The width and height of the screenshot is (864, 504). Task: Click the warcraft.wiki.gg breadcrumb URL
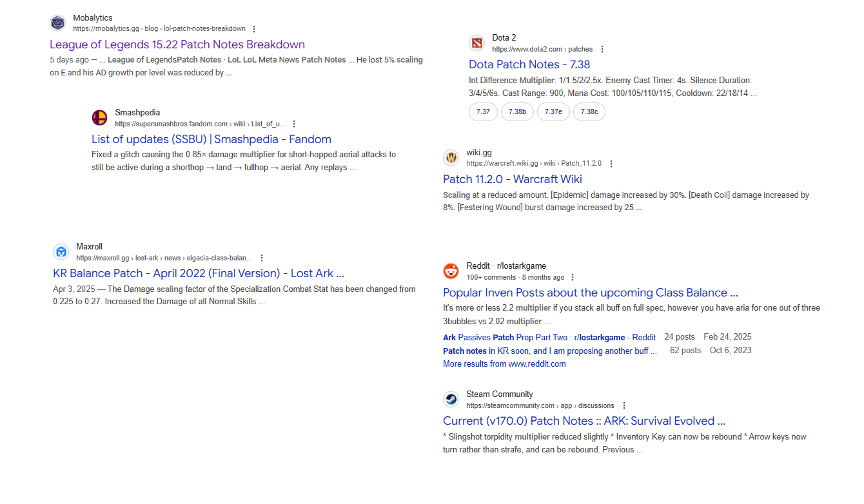[x=534, y=164]
